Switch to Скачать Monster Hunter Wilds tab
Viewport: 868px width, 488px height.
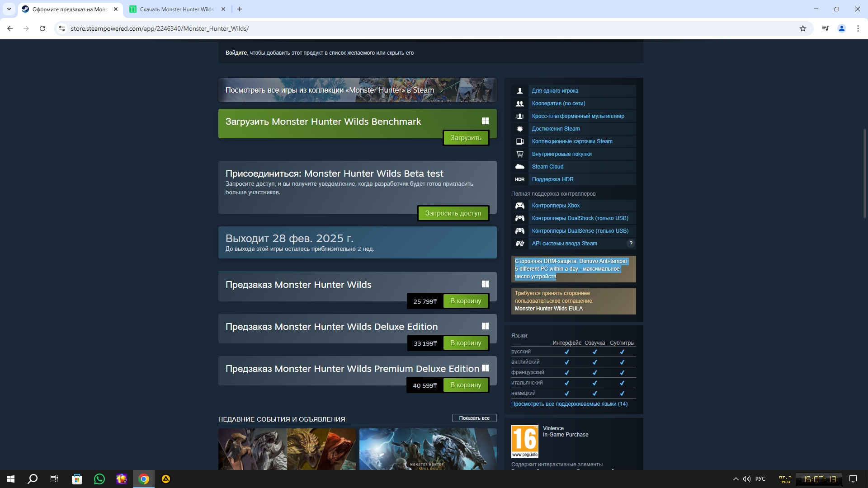[x=177, y=9]
